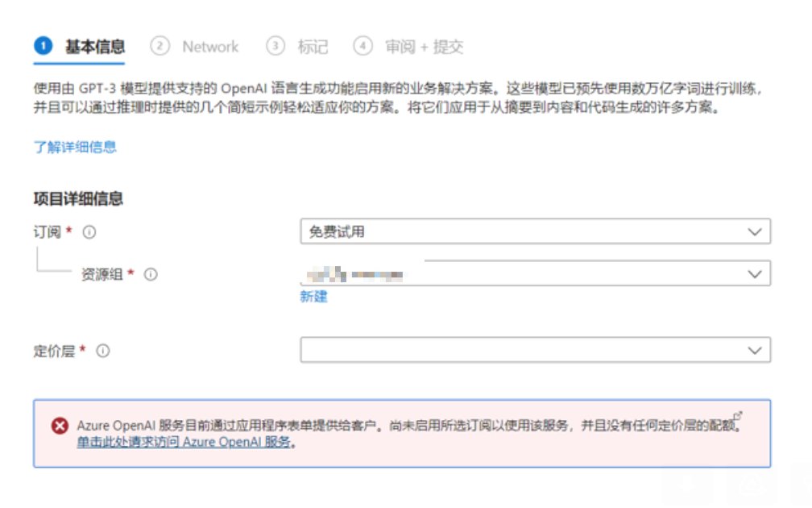Click the external link icon in the alert box
The image size is (812, 508).
click(738, 415)
